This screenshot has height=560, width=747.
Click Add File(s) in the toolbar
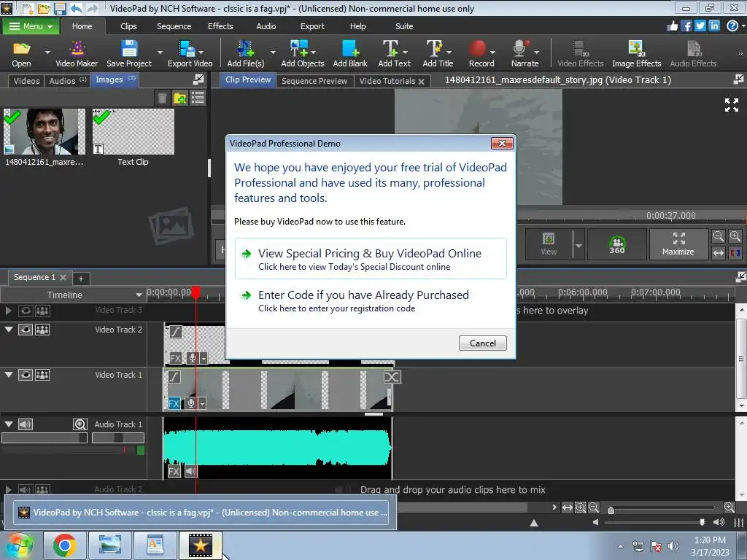click(245, 53)
